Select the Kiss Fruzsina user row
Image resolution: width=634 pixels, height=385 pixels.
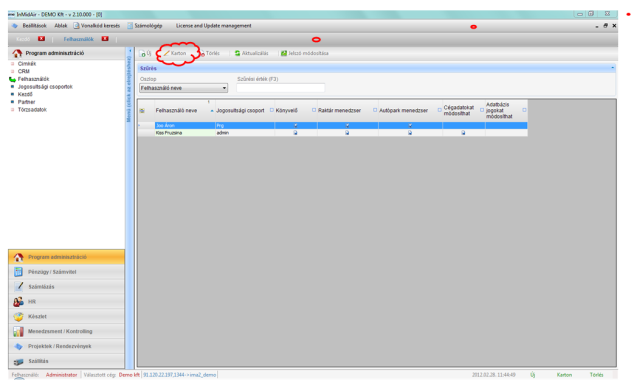[x=332, y=133]
